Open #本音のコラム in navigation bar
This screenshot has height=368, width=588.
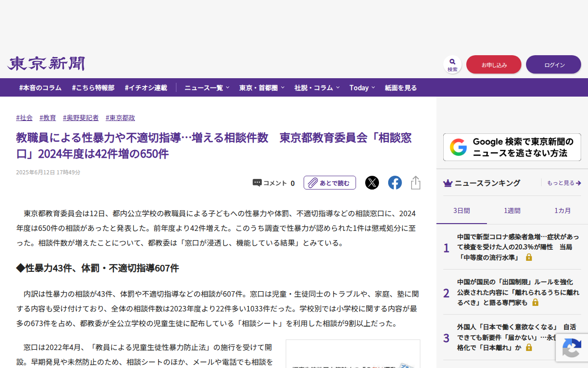pyautogui.click(x=40, y=87)
